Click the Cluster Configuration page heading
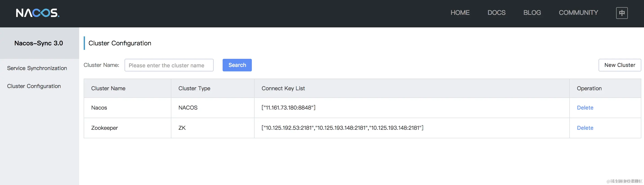 tap(120, 43)
